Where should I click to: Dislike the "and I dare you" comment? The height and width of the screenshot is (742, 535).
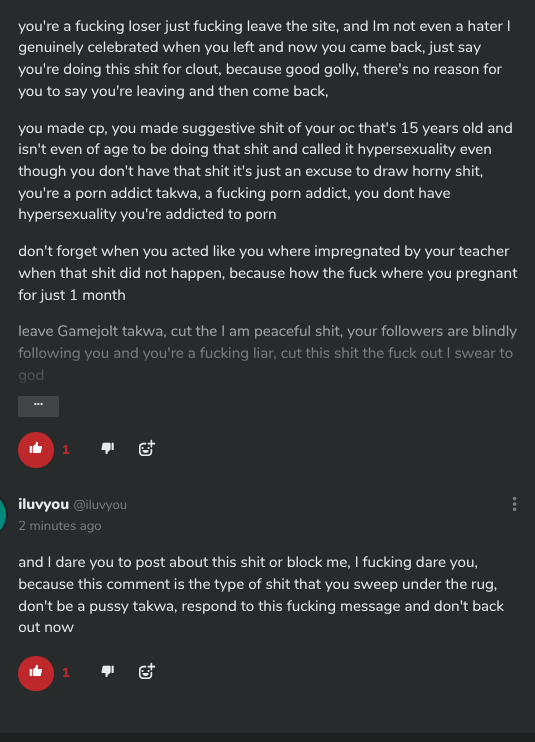[x=108, y=671]
